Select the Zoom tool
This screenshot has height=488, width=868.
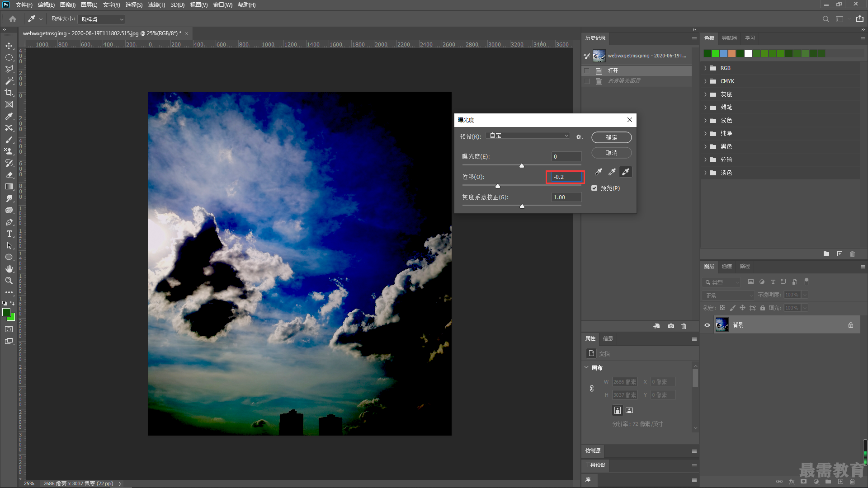click(x=9, y=281)
